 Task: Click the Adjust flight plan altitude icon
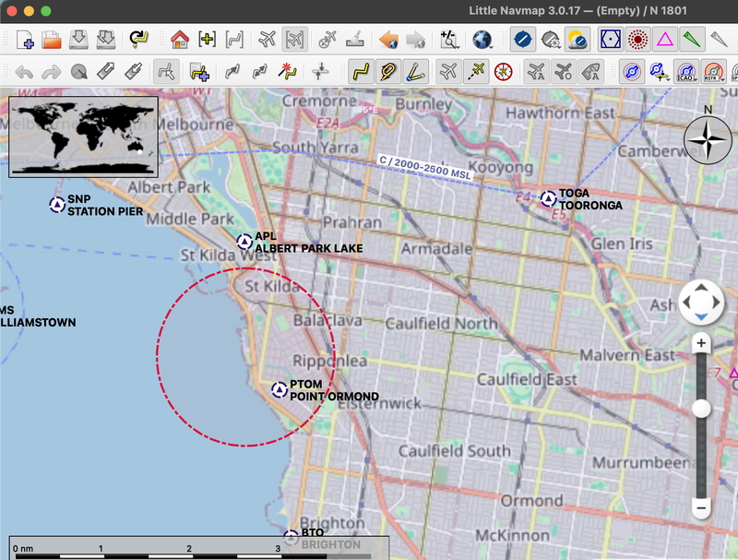[x=320, y=71]
